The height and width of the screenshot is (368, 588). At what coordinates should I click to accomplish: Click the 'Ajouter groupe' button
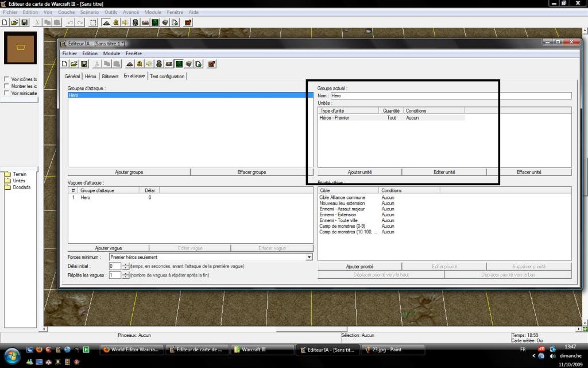(129, 172)
